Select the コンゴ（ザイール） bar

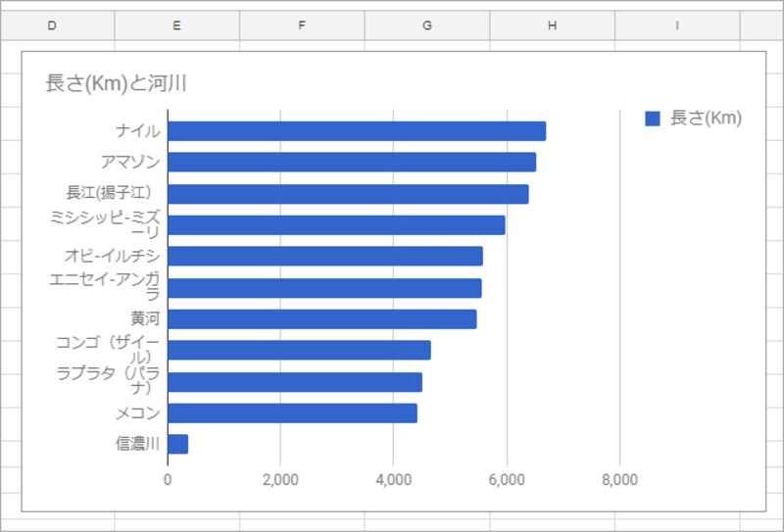(299, 350)
